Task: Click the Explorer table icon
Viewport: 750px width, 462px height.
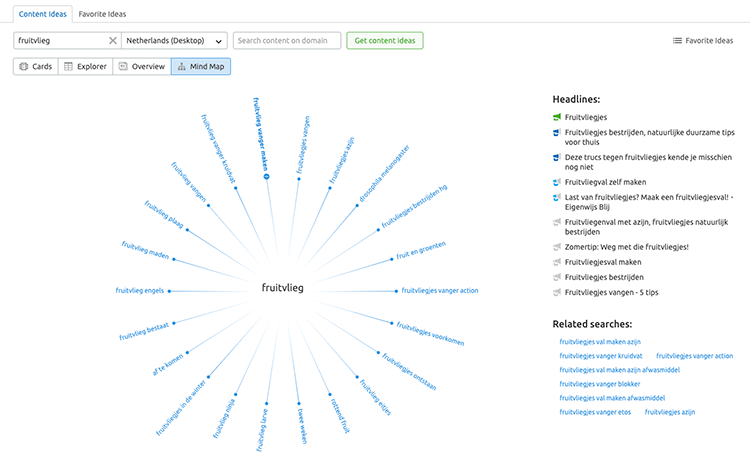Action: tap(68, 66)
